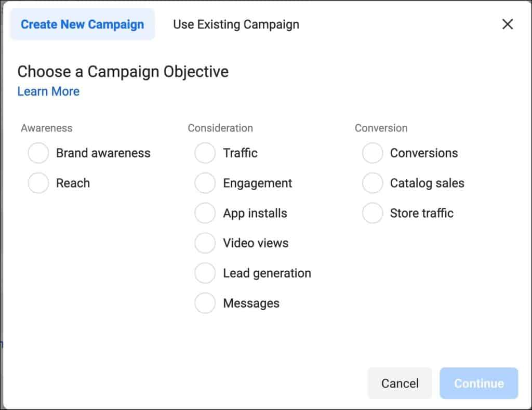The height and width of the screenshot is (410, 532).
Task: Choose the Reach radio button
Action: (38, 183)
